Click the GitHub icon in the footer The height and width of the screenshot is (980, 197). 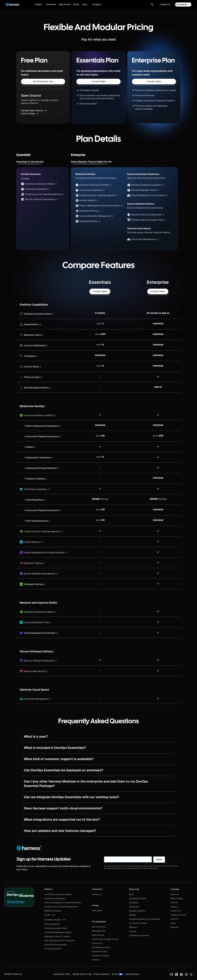[x=172, y=975]
